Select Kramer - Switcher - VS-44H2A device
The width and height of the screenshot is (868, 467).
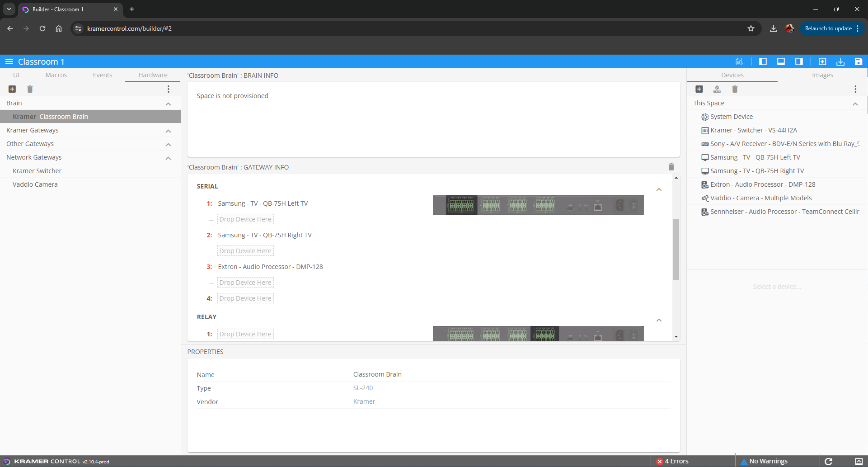tap(777, 130)
